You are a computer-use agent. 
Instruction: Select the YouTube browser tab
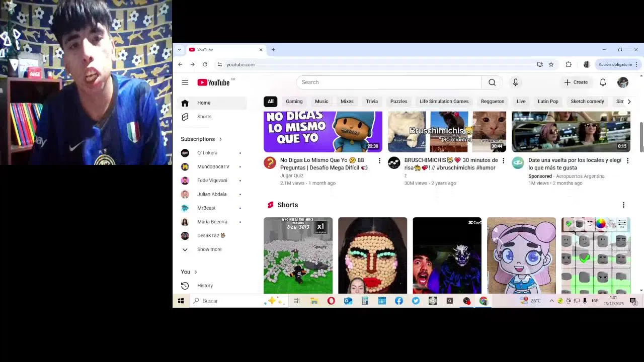[x=226, y=50]
